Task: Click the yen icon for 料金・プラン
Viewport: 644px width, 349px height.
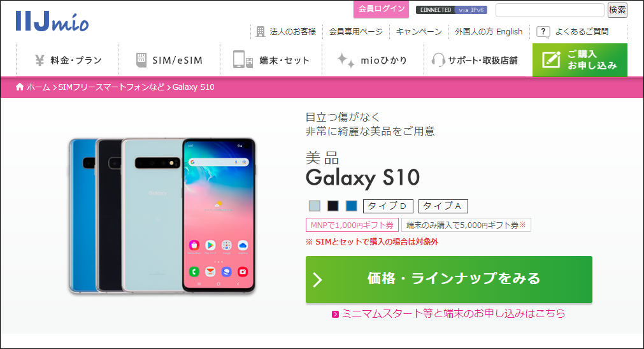Action: pos(39,61)
